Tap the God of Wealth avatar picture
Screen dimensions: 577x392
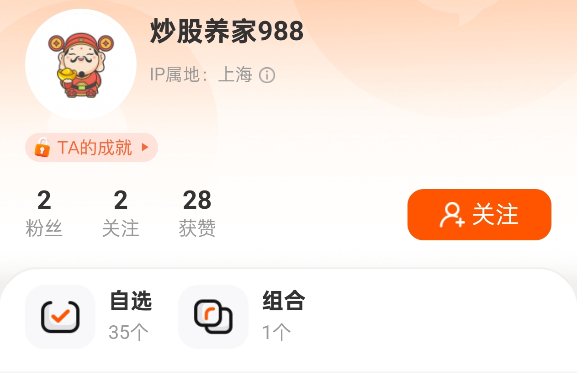click(81, 64)
